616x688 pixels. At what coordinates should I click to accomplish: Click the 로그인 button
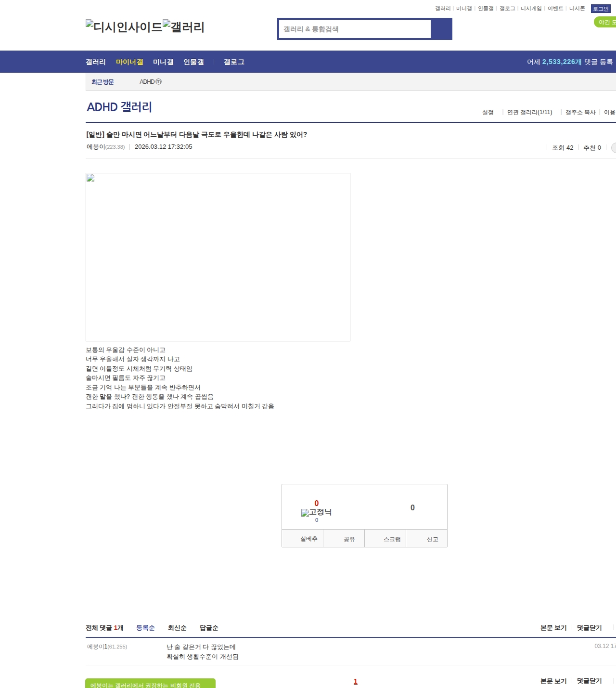[x=601, y=9]
